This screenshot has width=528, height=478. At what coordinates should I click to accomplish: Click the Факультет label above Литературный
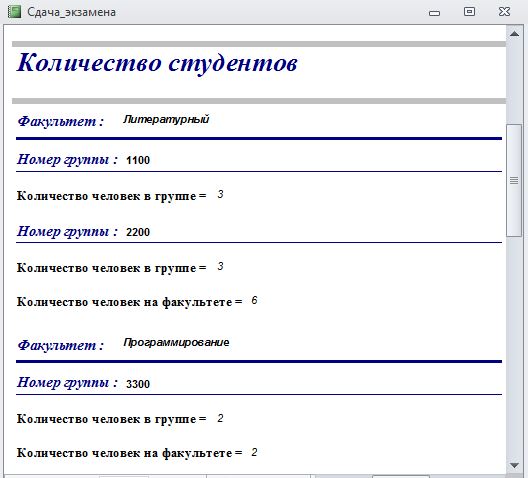coord(61,121)
